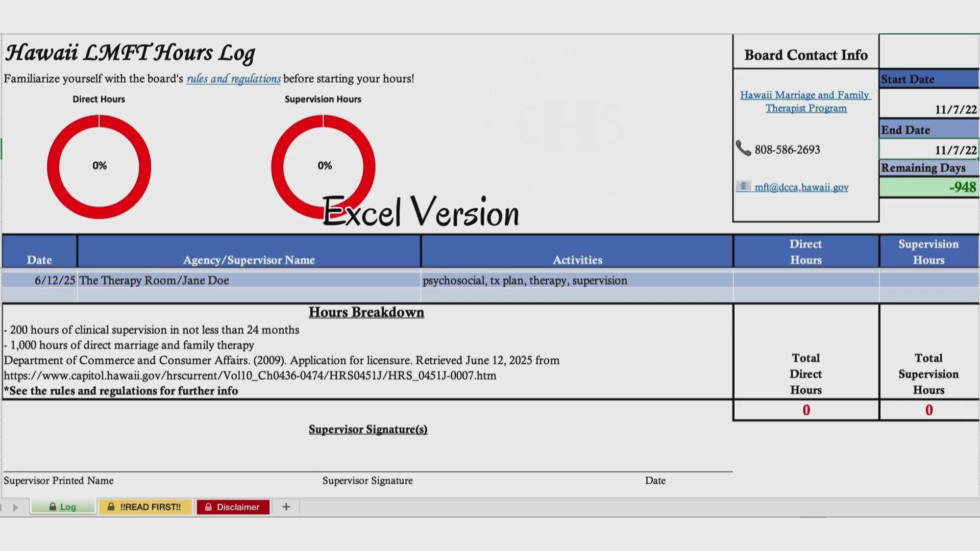Select the Remaining Days cell showing -948
This screenshot has width=980, height=551.
coord(929,187)
